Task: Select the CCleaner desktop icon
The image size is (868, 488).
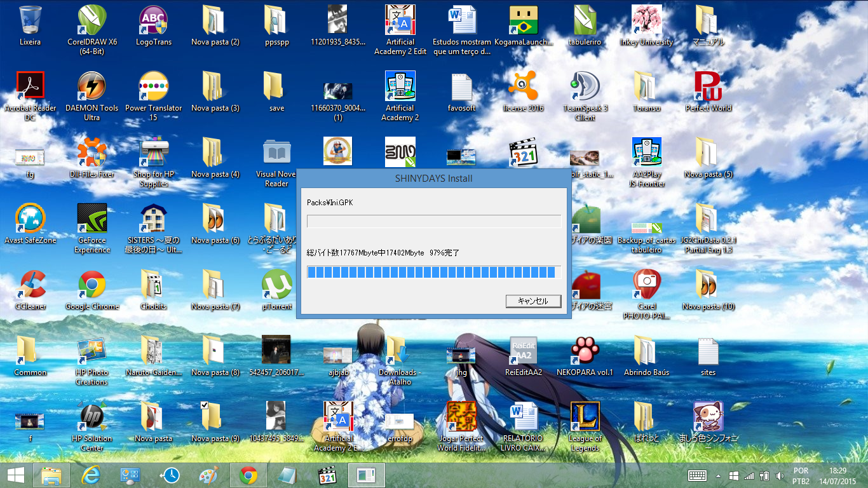Action: click(x=31, y=285)
